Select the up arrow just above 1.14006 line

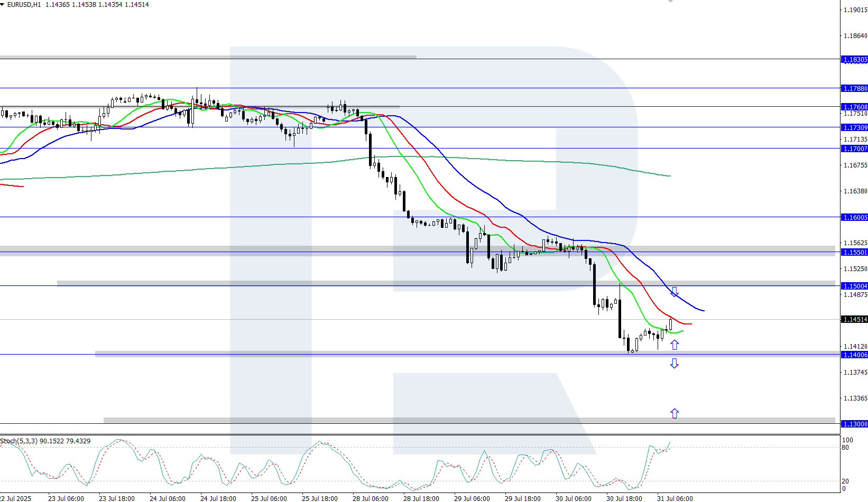click(x=675, y=345)
